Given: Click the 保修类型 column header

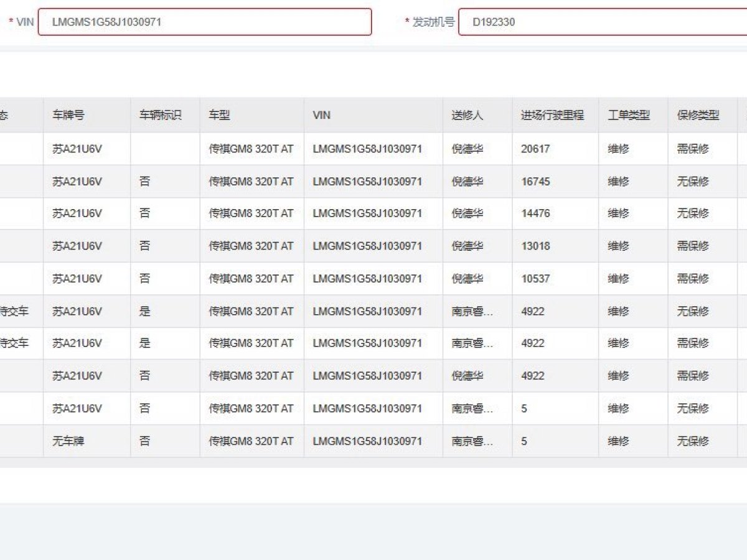Looking at the screenshot, I should (x=698, y=115).
